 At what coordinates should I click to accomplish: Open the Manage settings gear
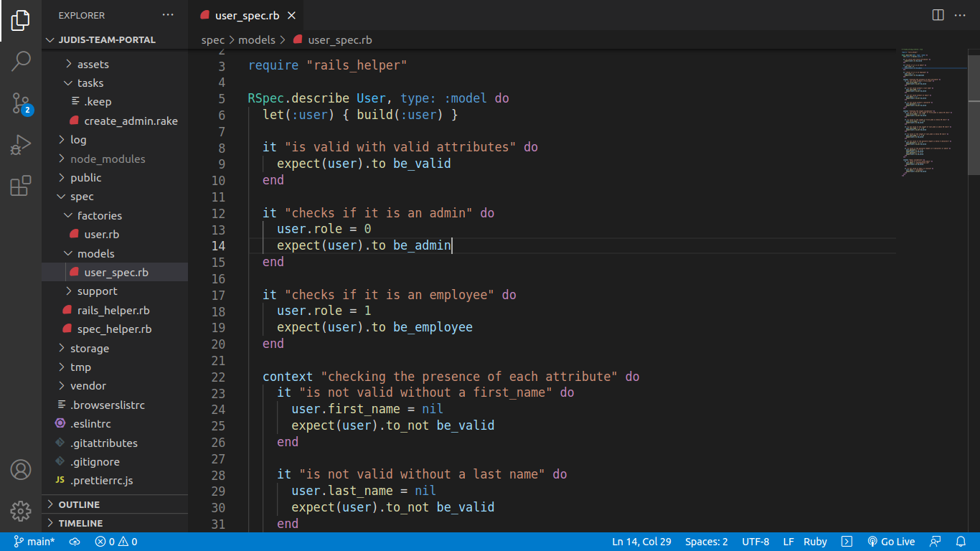pyautogui.click(x=21, y=511)
